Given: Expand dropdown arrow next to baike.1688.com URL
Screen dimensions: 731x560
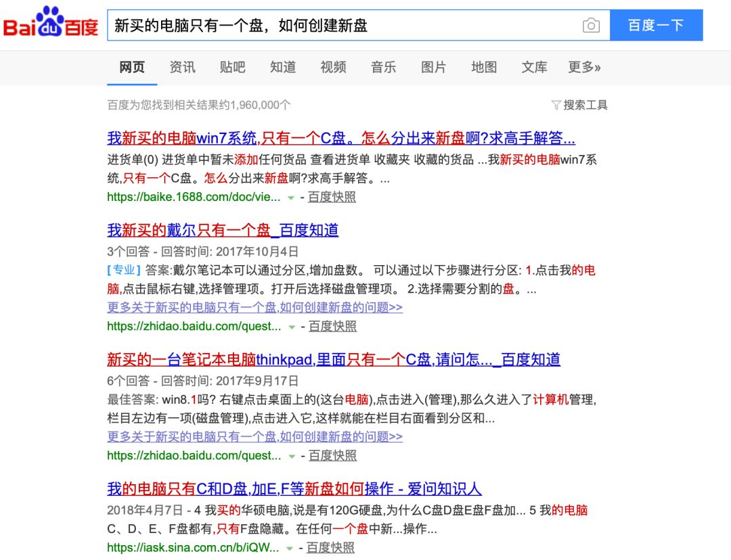Looking at the screenshot, I should 291,198.
